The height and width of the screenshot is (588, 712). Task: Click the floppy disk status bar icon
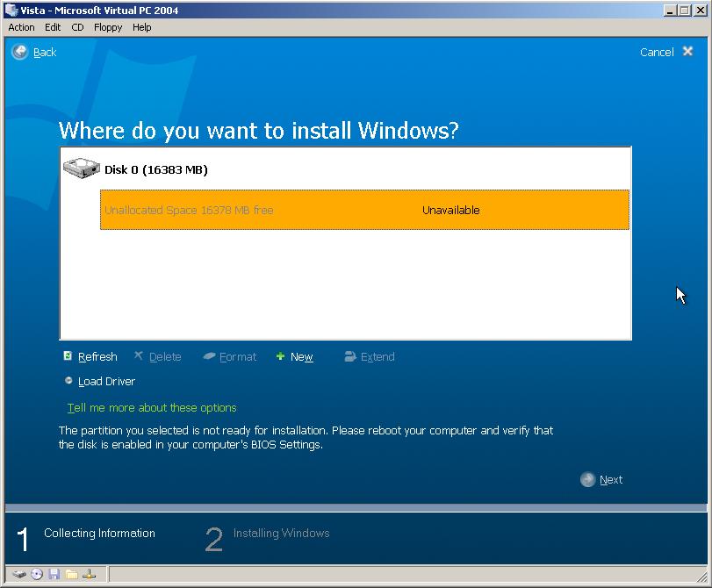(x=54, y=574)
